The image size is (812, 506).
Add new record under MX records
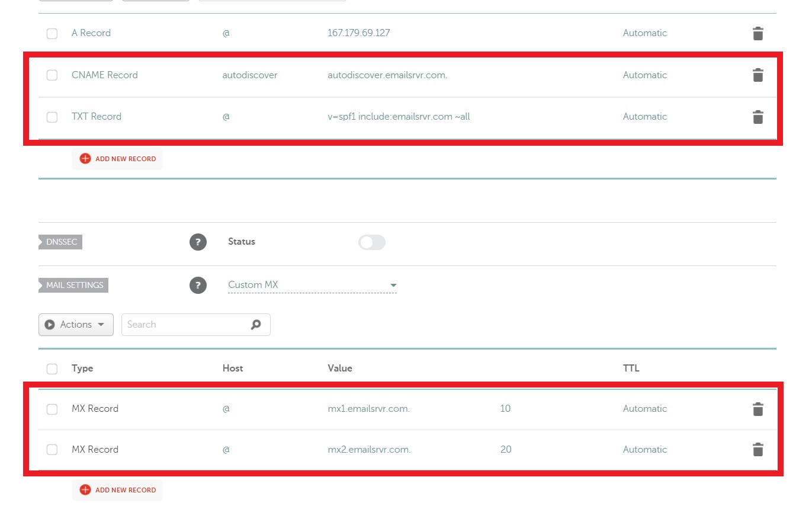click(x=117, y=490)
